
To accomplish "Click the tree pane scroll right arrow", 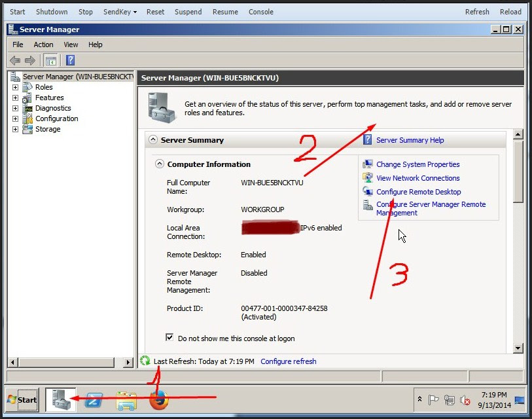I will 128,362.
